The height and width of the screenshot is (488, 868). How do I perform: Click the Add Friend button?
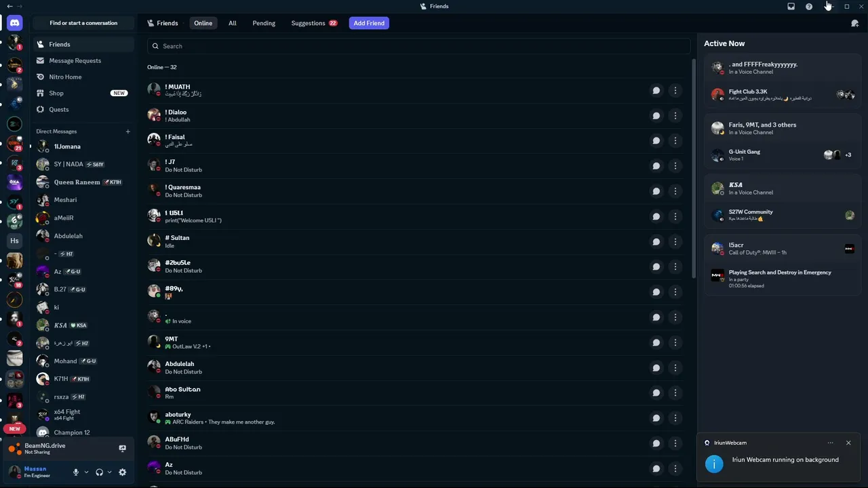point(369,23)
